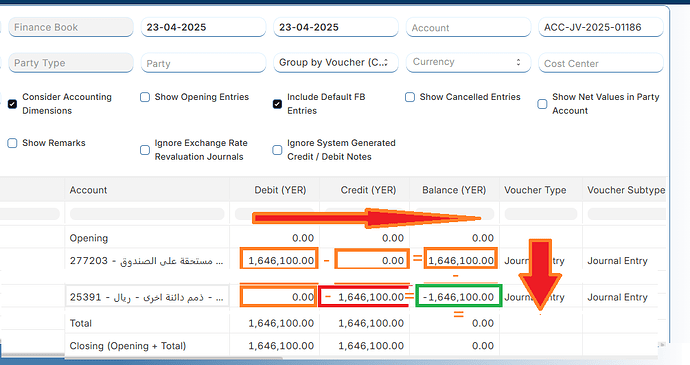Tick Show Net Values in Party Account
690x365 pixels.
pos(542,104)
